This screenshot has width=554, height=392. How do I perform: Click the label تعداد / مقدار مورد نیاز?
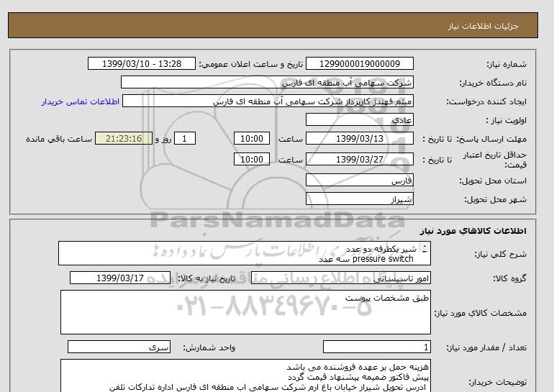(x=486, y=347)
